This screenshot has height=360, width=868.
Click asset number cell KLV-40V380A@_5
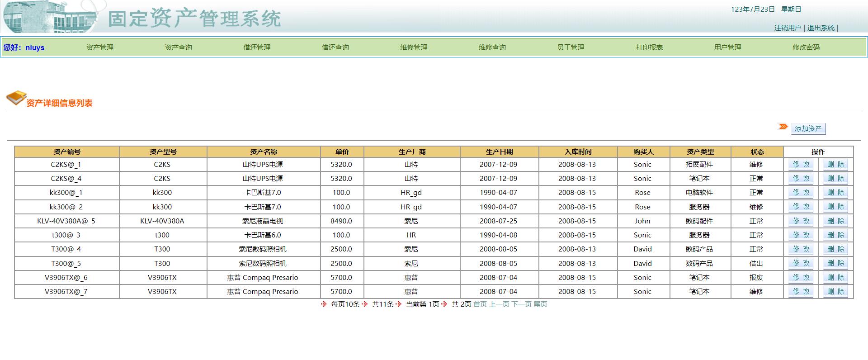(66, 221)
